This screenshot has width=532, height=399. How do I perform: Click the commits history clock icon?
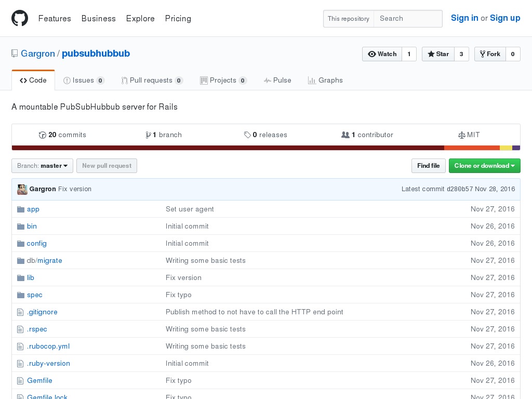pyautogui.click(x=43, y=135)
